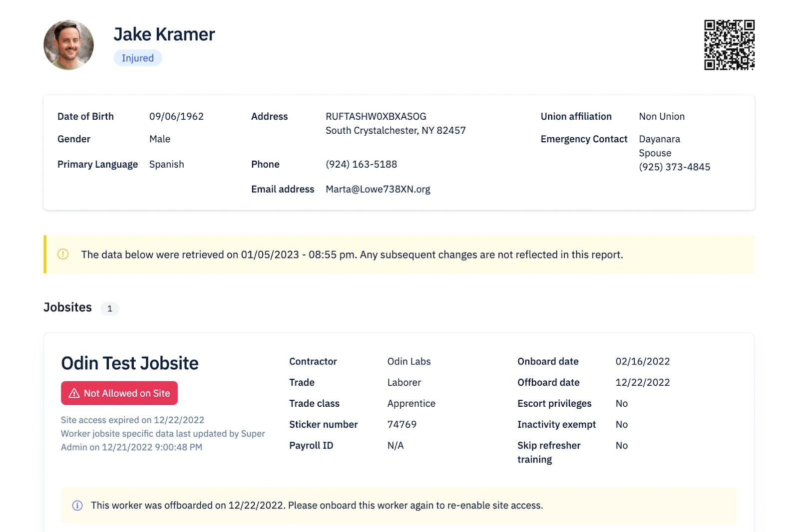Click the Not Allowed on Site badge

119,393
